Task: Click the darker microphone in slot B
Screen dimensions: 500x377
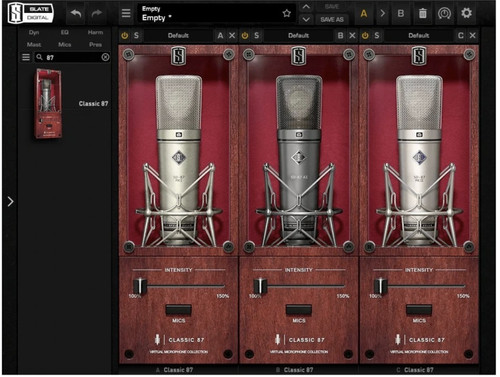Action: pos(299,160)
